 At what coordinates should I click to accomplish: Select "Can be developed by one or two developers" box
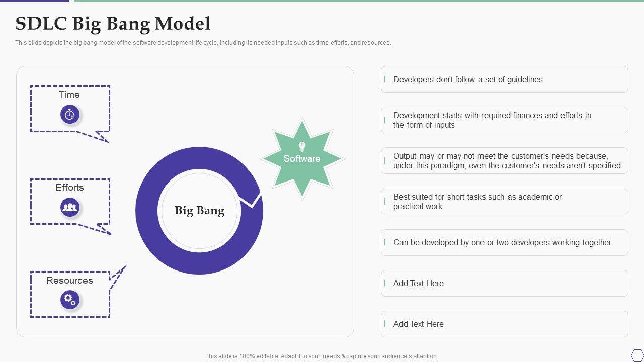click(x=504, y=242)
